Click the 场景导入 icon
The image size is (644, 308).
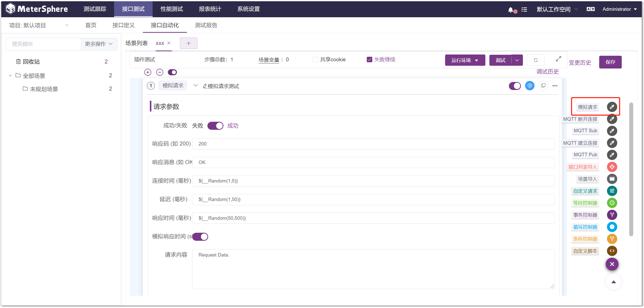click(612, 179)
